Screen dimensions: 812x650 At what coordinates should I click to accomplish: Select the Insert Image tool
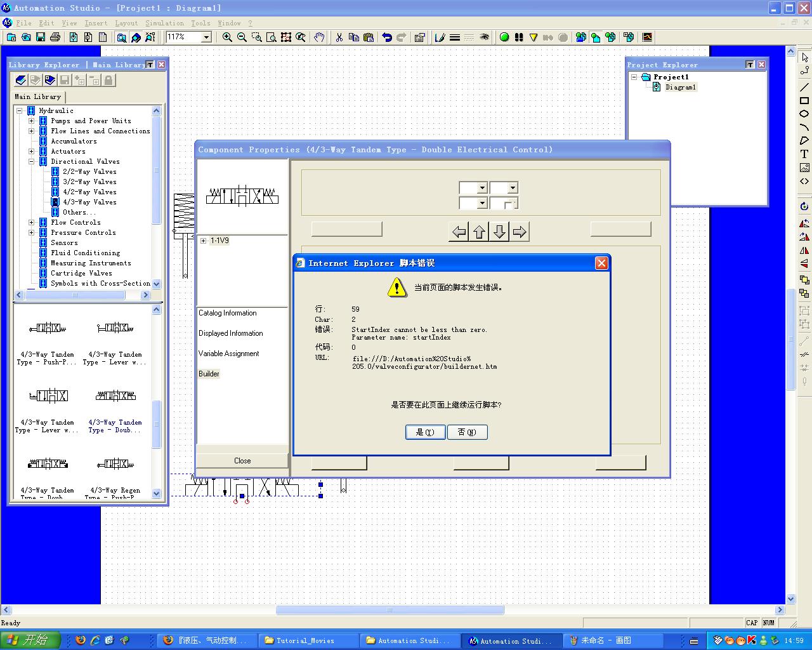804,168
